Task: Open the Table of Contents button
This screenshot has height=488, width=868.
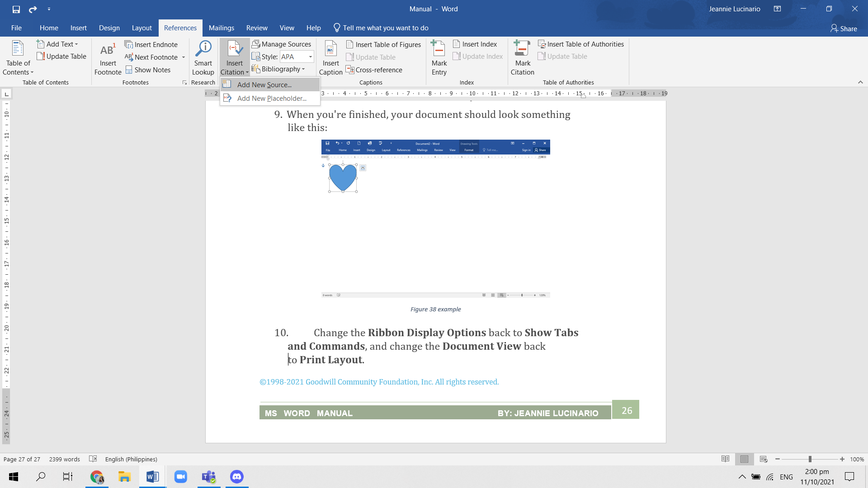Action: (18, 58)
